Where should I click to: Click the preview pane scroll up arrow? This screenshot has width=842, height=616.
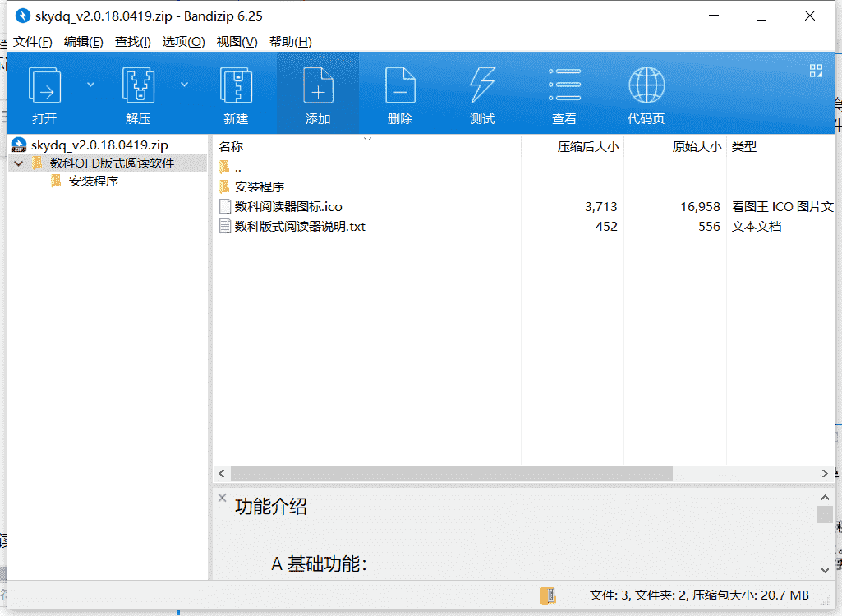pyautogui.click(x=825, y=497)
